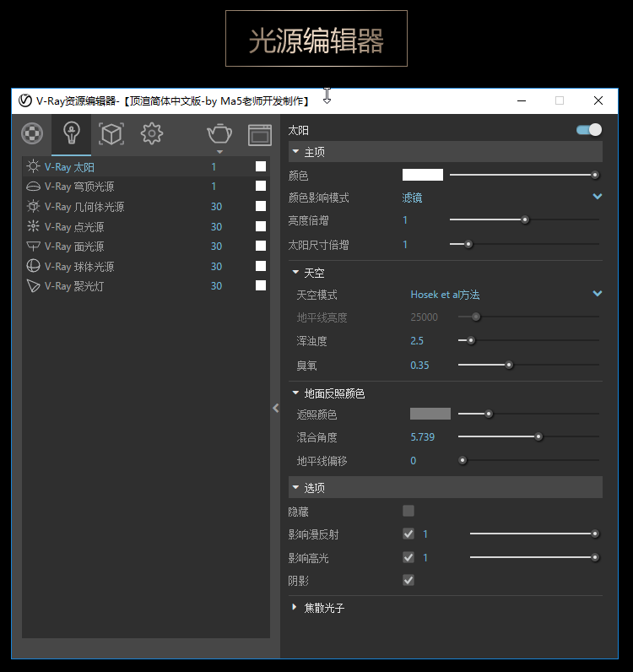Click the 浑浊度 slider
This screenshot has height=672, width=633.
pyautogui.click(x=528, y=341)
